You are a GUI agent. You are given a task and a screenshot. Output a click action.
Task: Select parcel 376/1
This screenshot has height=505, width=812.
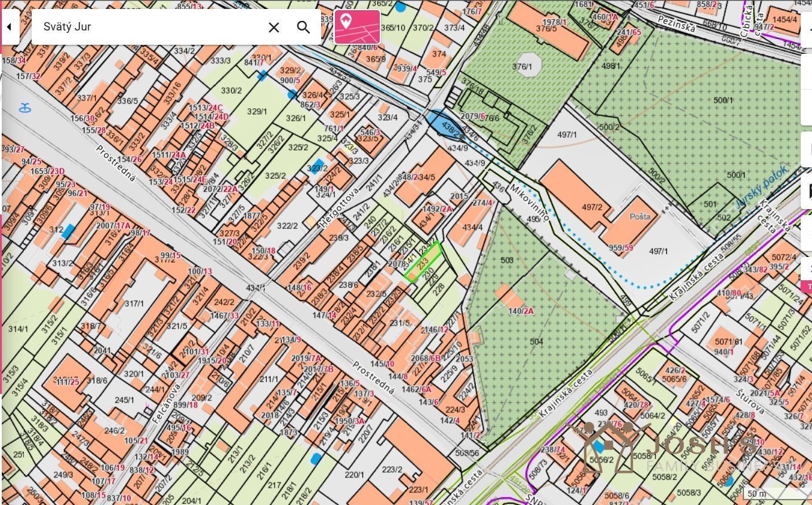(522, 66)
